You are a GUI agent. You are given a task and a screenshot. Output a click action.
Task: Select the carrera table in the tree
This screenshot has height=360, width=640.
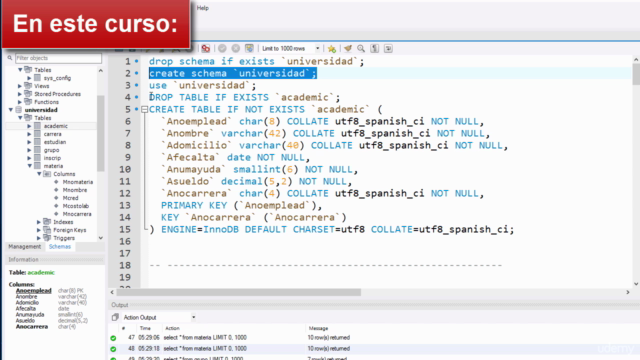click(x=53, y=134)
